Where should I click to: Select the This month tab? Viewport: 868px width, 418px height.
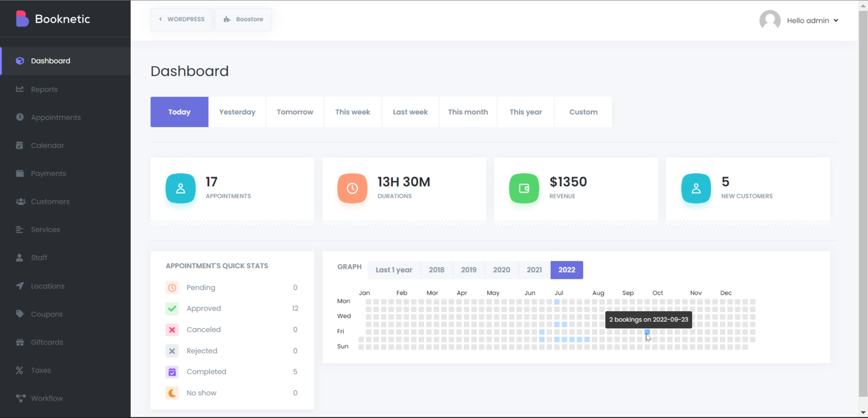tap(467, 112)
